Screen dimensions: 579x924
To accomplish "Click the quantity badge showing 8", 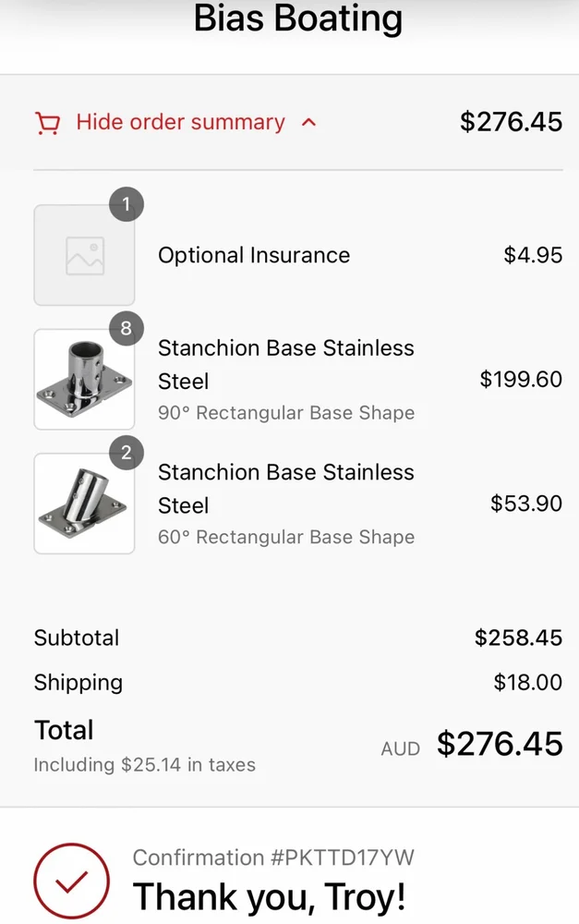I will point(127,329).
